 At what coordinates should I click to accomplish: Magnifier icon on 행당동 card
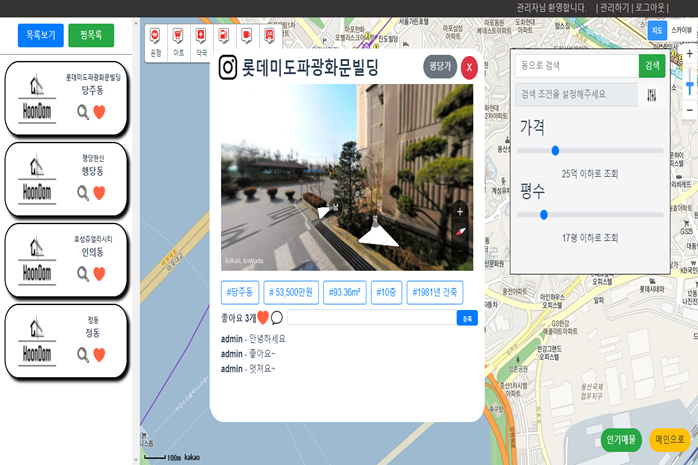click(83, 193)
